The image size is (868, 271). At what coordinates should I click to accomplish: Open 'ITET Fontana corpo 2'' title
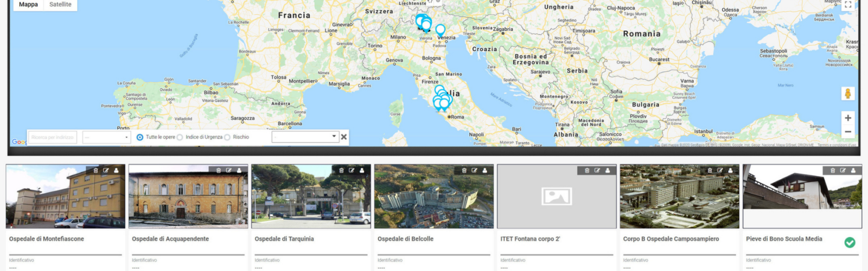tap(530, 239)
